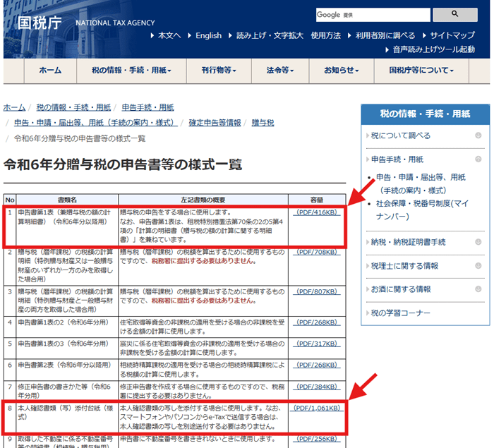Open the PDF/256KB link
Image resolution: width=494 pixels, height=448 pixels.
pyautogui.click(x=317, y=439)
